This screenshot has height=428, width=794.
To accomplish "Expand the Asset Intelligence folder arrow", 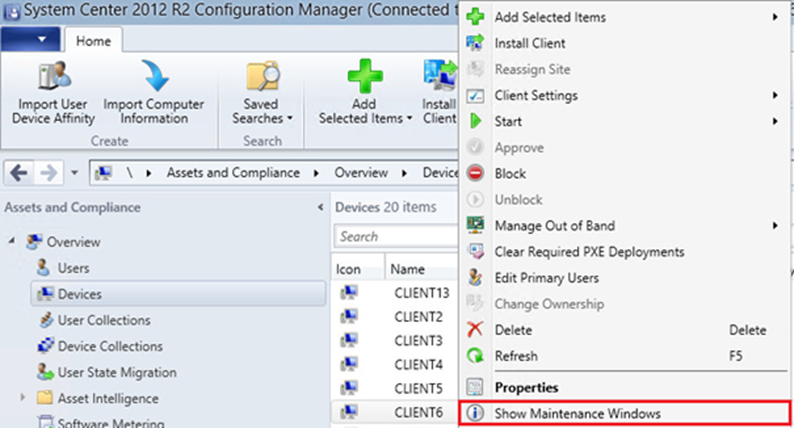I will (22, 398).
